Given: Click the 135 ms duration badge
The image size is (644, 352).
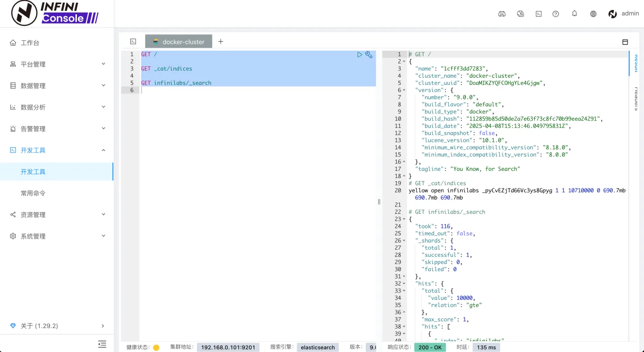Looking at the screenshot, I should (x=486, y=347).
